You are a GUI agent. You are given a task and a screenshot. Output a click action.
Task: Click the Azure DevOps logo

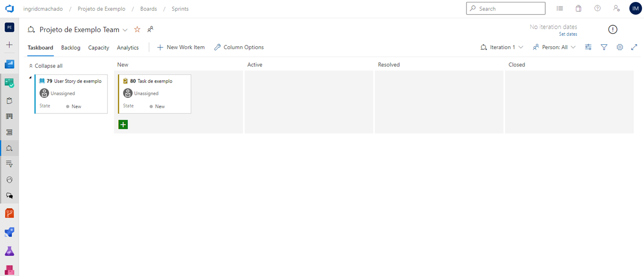[9, 9]
